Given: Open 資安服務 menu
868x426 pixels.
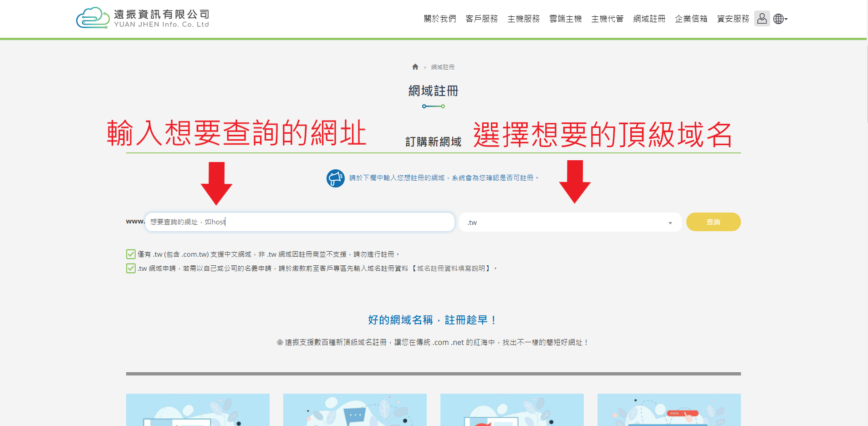Looking at the screenshot, I should [733, 19].
